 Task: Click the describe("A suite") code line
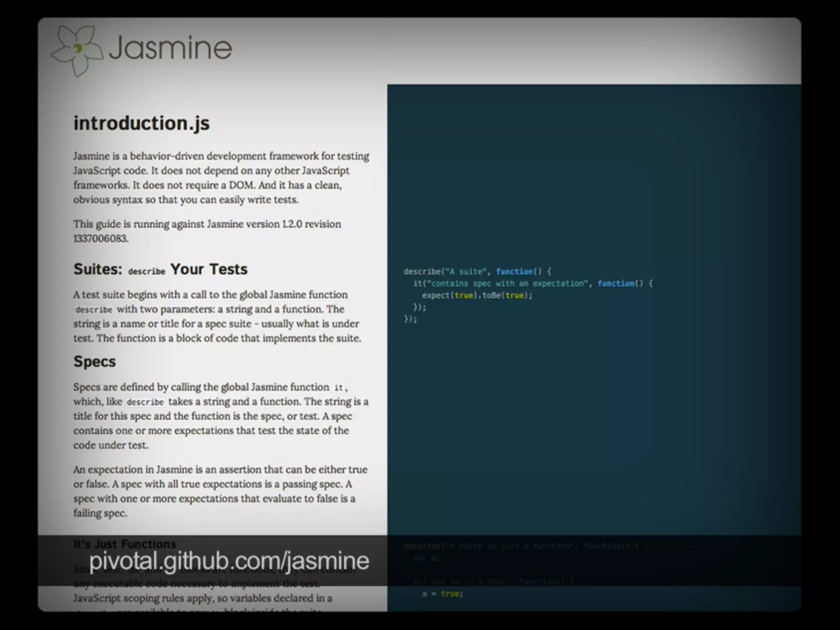pos(477,271)
